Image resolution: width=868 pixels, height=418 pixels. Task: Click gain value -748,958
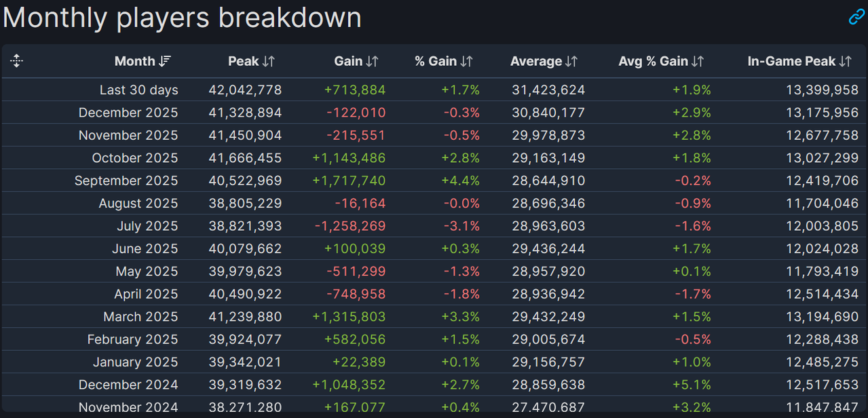[356, 294]
